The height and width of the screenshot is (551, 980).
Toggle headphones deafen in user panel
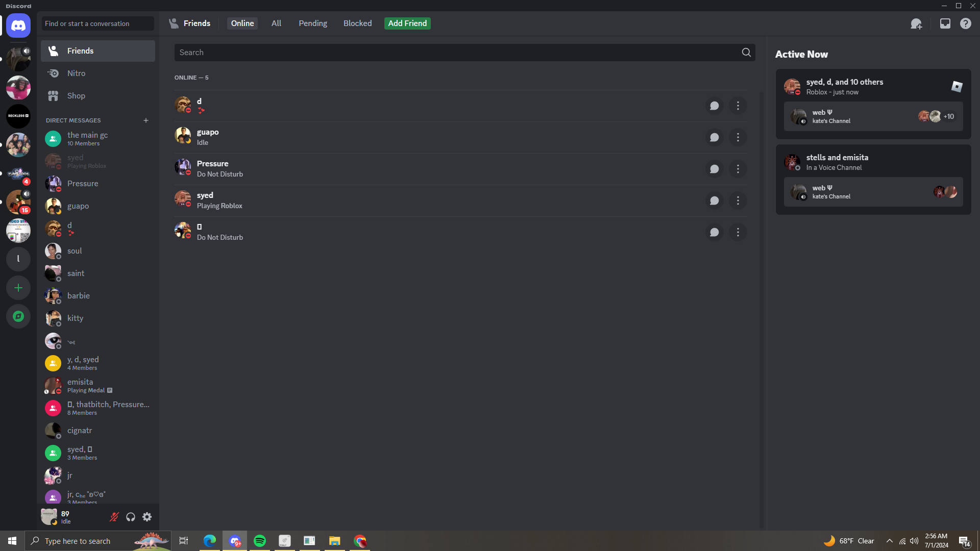click(131, 517)
